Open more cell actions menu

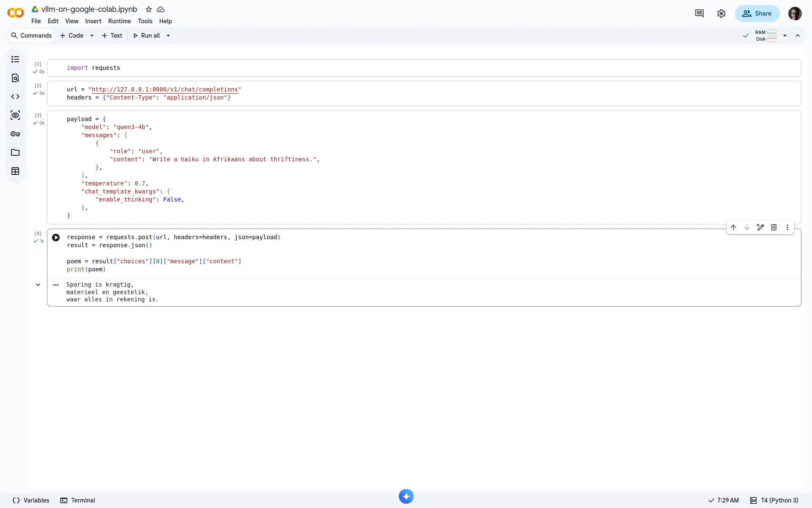click(787, 227)
